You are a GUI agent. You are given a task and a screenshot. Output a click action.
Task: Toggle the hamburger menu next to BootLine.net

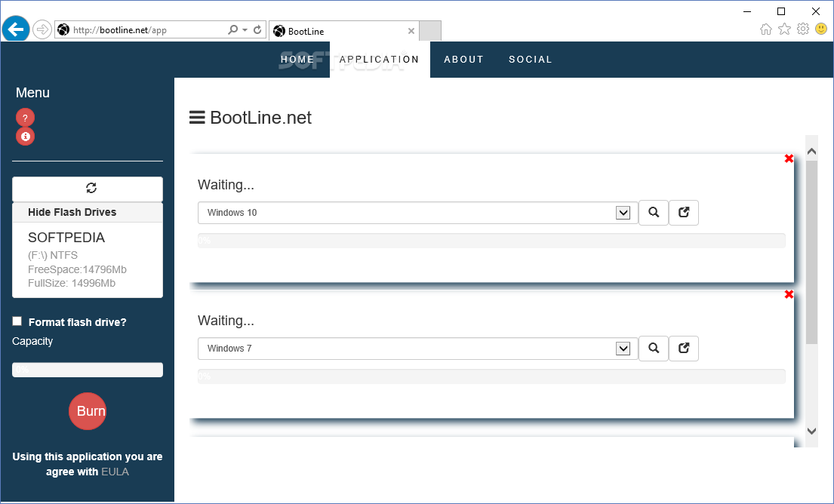click(197, 118)
